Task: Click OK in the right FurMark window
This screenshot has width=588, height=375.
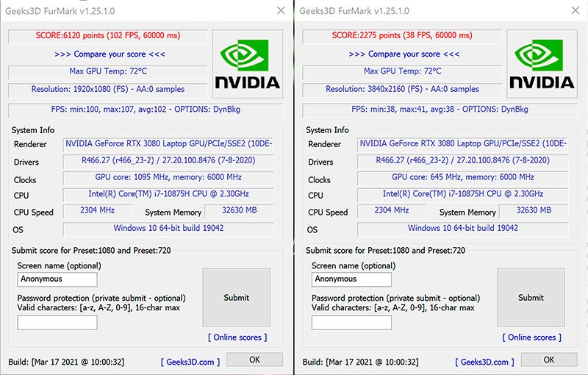Action: coord(549,360)
